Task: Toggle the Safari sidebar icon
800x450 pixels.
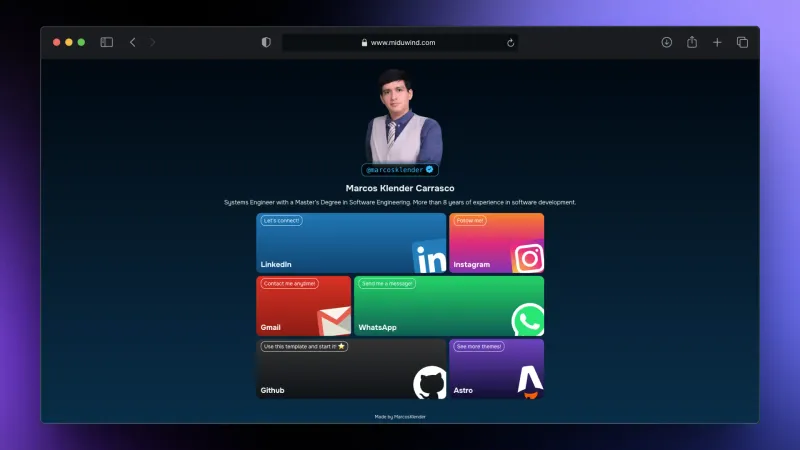Action: 107,43
